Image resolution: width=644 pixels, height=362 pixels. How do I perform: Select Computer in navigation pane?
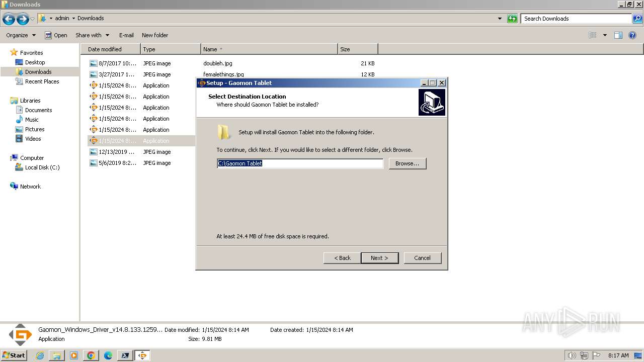coord(32,158)
